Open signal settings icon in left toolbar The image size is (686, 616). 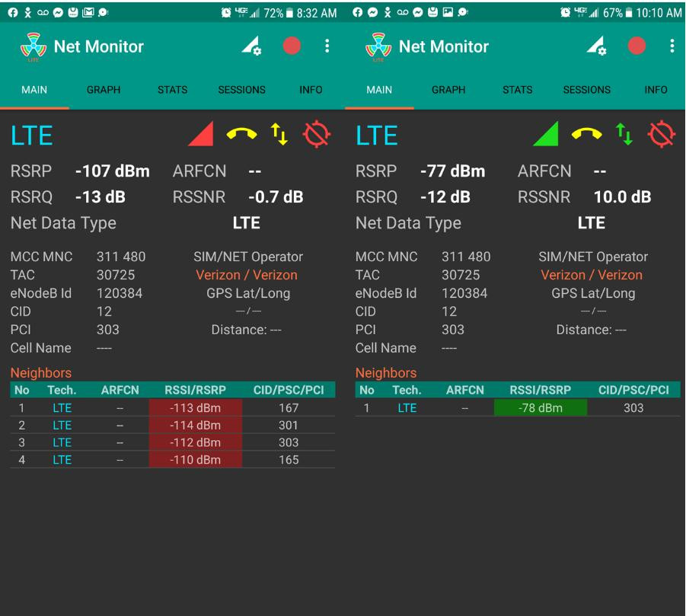pos(251,46)
